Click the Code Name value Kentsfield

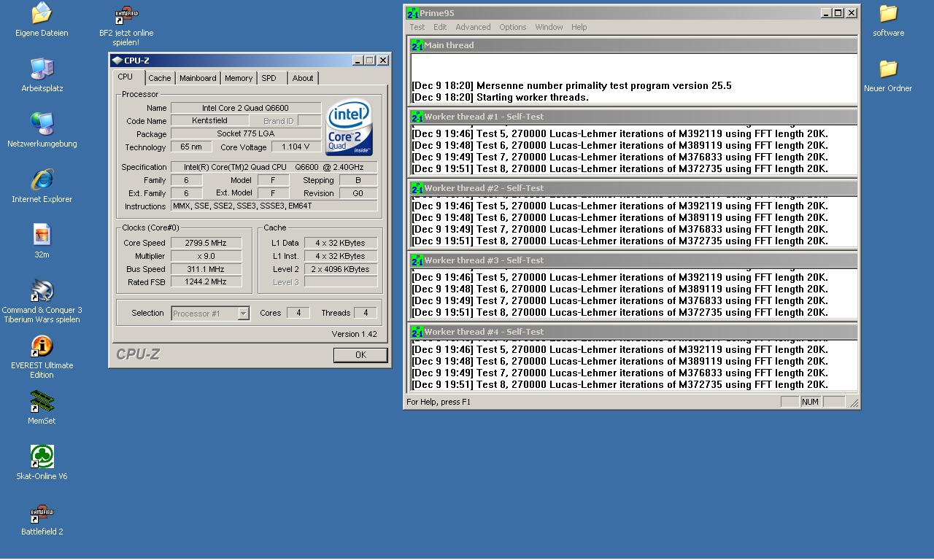(x=209, y=120)
